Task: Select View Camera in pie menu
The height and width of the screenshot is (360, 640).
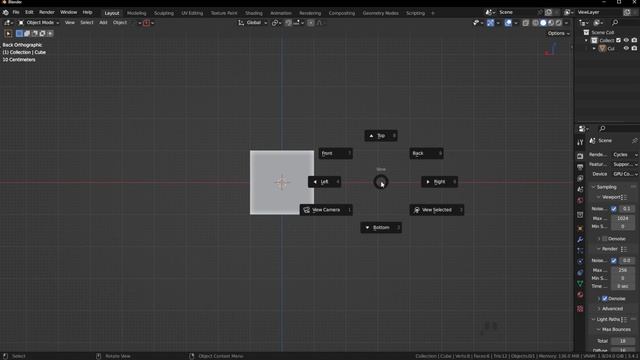Action: click(326, 210)
